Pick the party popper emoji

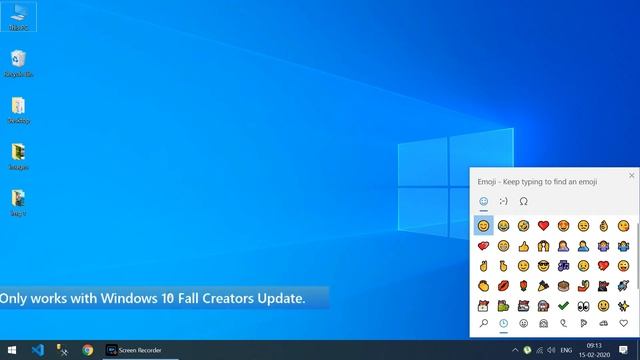[x=543, y=286]
